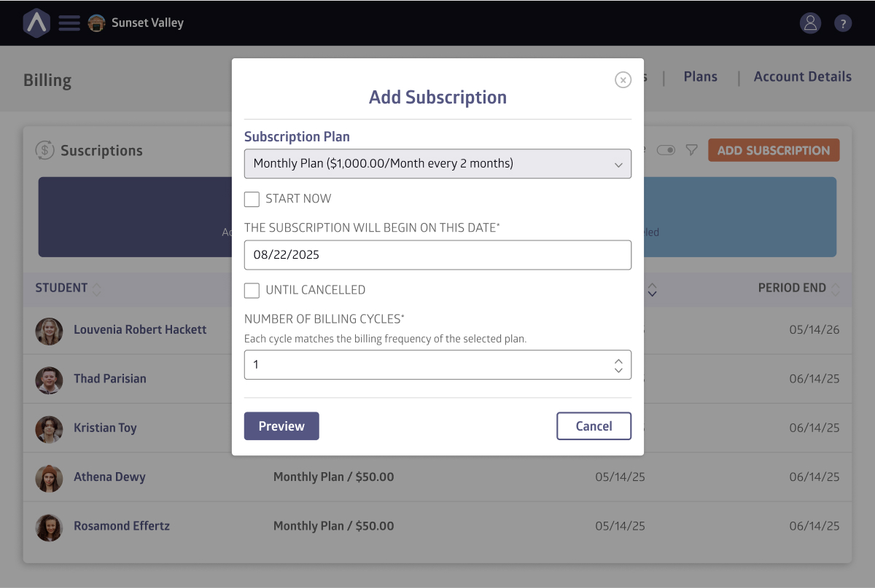The width and height of the screenshot is (875, 588).
Task: Click the Sunset Valley school icon
Action: pyautogui.click(x=96, y=23)
